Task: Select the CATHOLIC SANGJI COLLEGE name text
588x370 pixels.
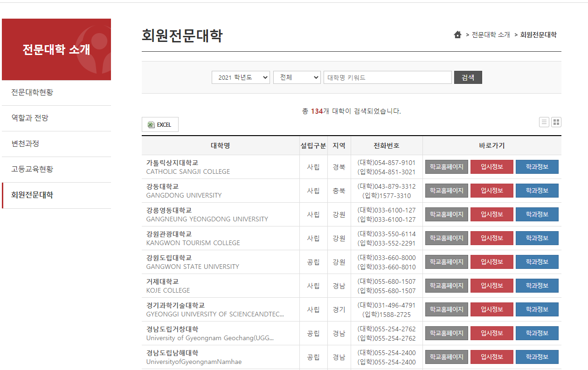Action: pos(188,171)
